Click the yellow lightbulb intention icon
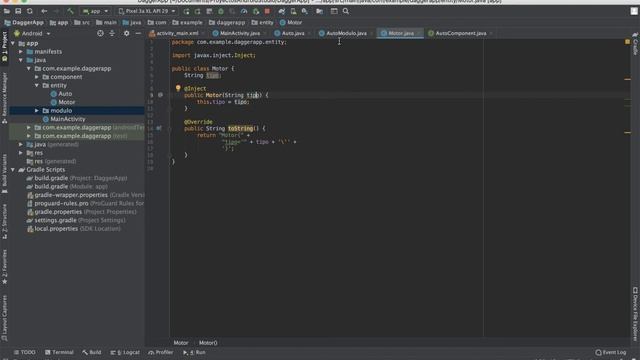The height and width of the screenshot is (360, 640). [178, 88]
